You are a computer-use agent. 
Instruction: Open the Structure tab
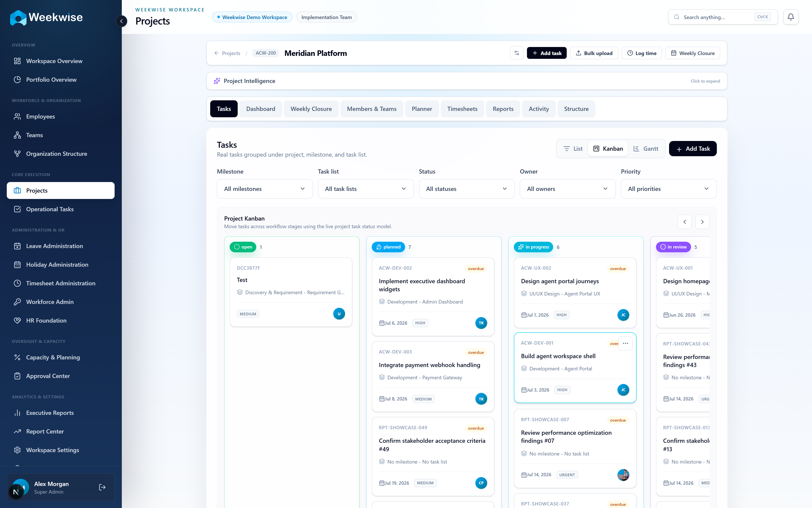(x=576, y=109)
